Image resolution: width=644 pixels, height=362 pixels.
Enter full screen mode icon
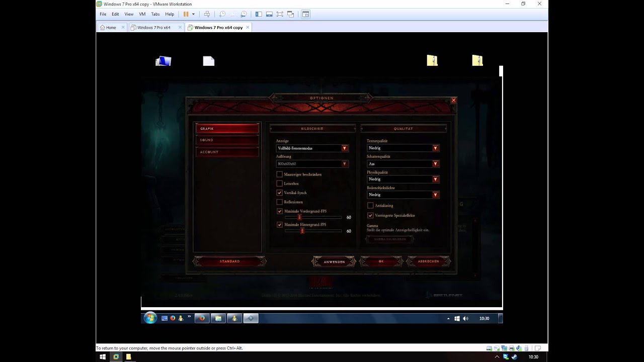(280, 14)
